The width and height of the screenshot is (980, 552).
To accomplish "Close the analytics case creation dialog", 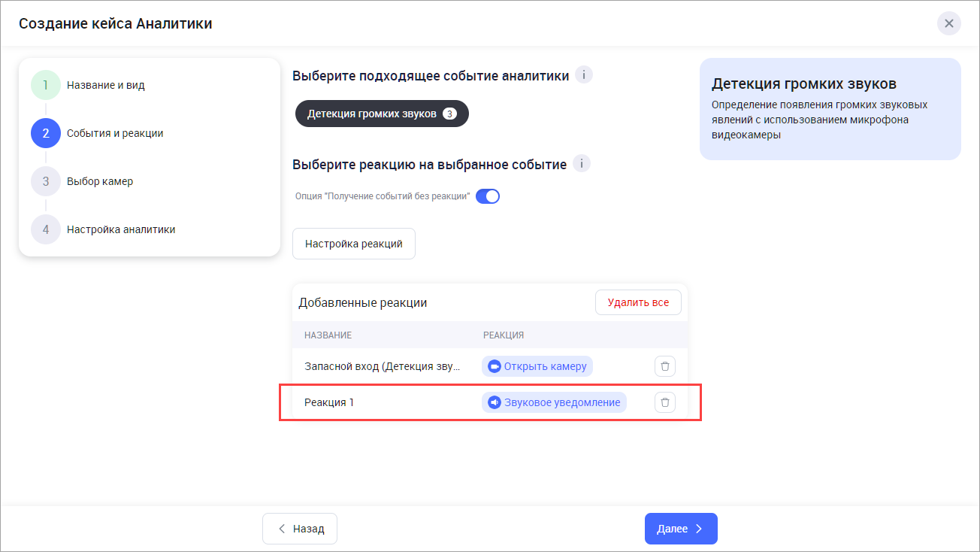I will point(948,23).
